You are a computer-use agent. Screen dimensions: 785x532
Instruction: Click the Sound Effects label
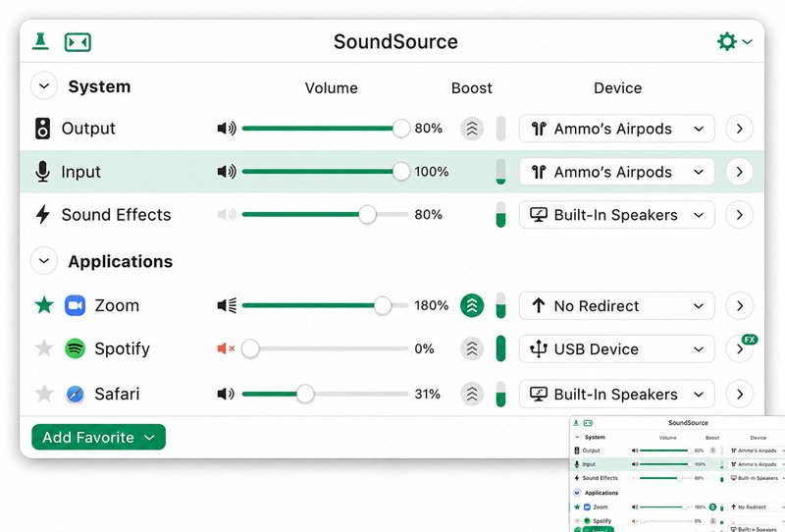click(x=116, y=214)
